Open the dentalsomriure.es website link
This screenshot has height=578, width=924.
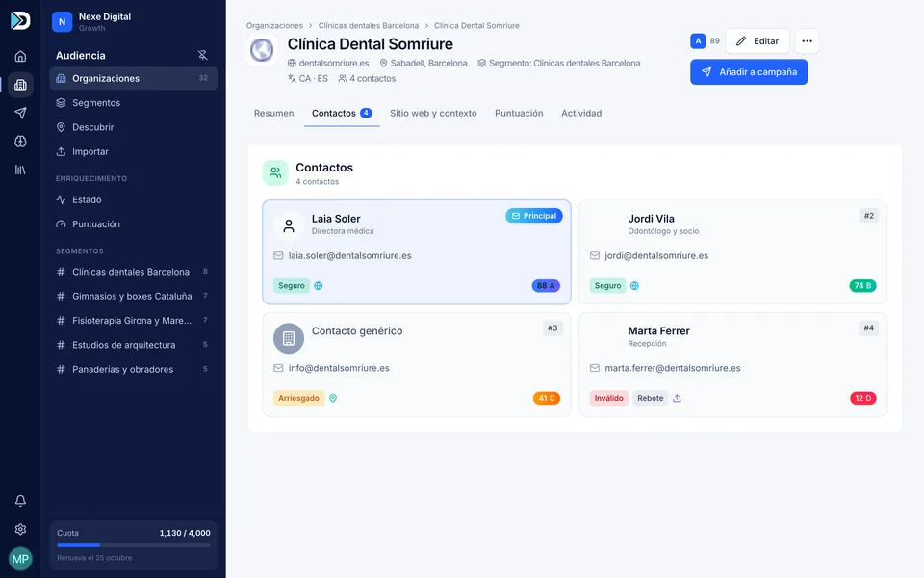[x=328, y=64]
